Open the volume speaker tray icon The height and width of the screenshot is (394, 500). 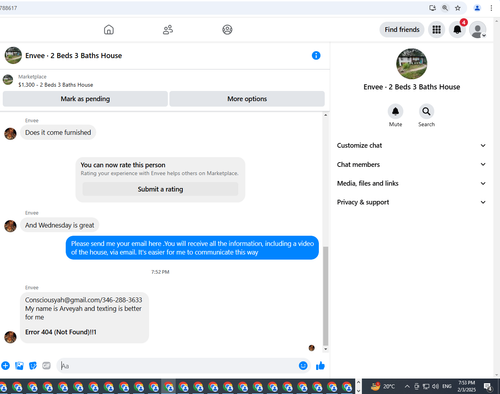[x=435, y=386]
